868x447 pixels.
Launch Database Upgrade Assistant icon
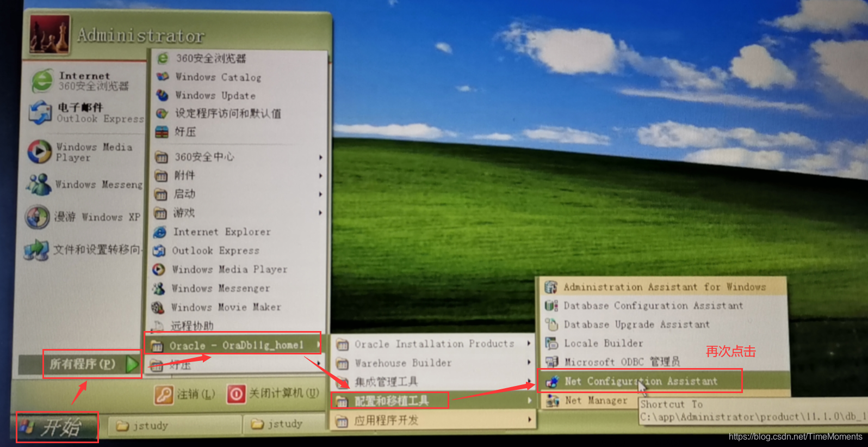tap(551, 324)
